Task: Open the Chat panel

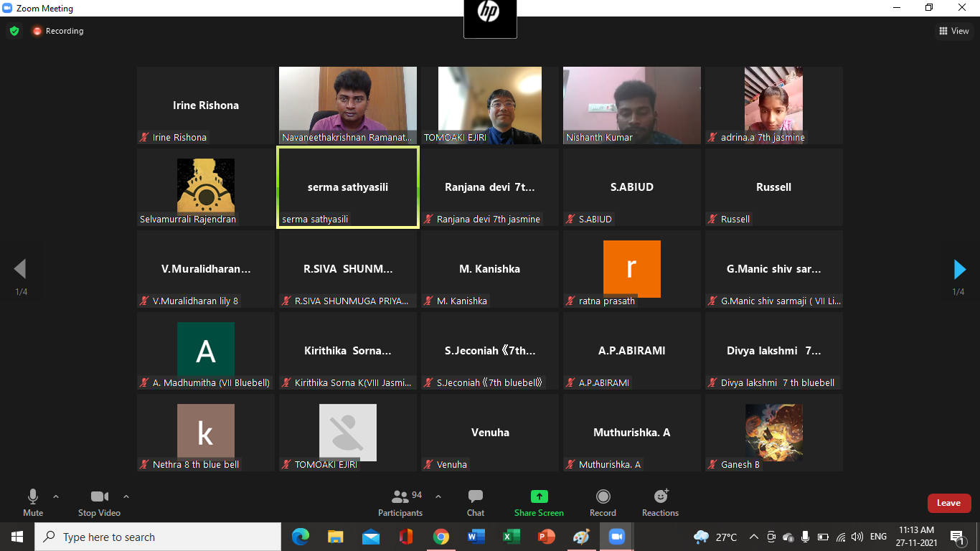Action: (x=475, y=502)
